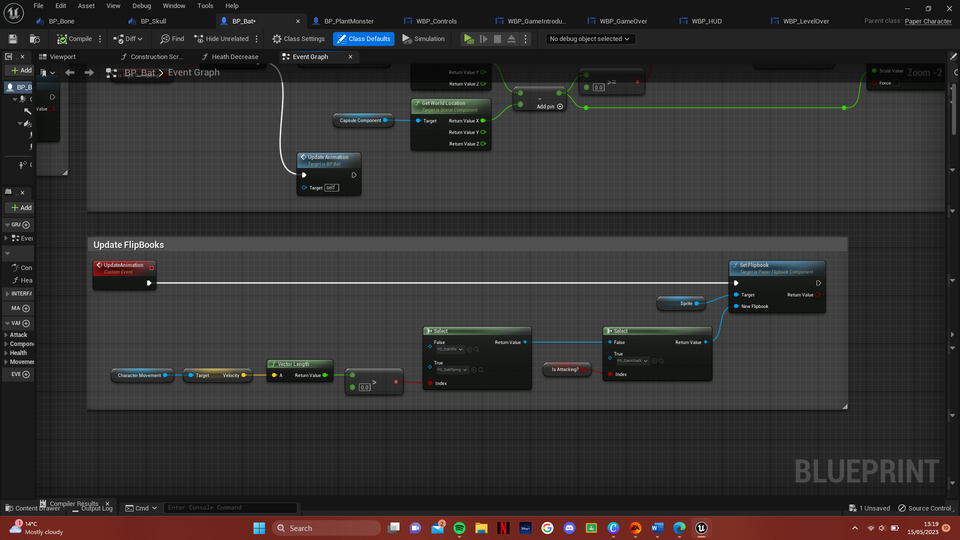Play the level in editor
960x540 pixels.
468,39
